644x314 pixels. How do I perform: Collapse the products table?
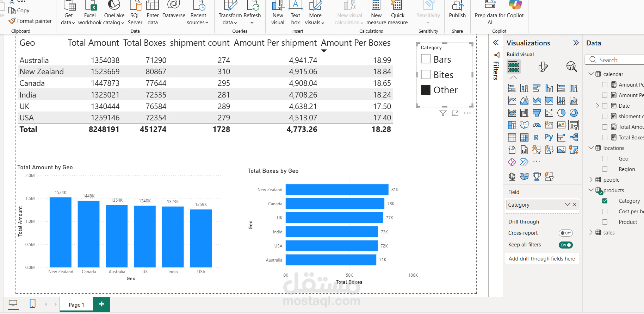[591, 190]
